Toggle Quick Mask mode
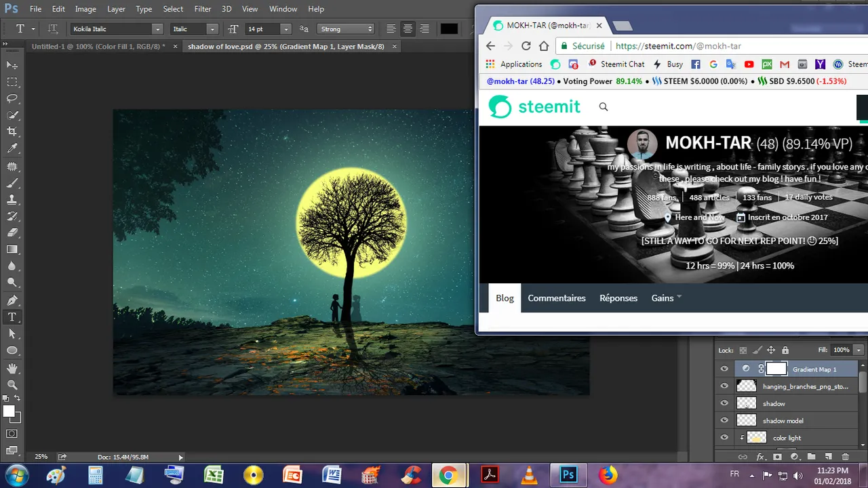This screenshot has height=488, width=868. [x=12, y=433]
